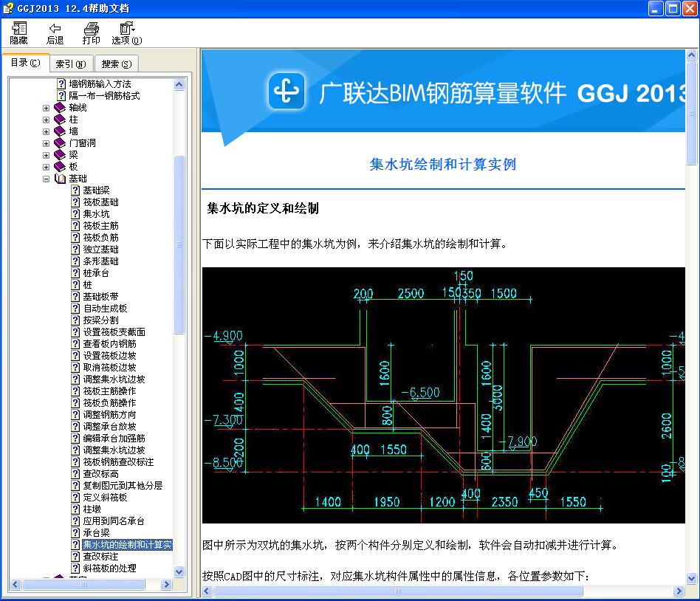Click the tree panel scroll-right arrow
Screen dimensions: 700x601
click(167, 584)
